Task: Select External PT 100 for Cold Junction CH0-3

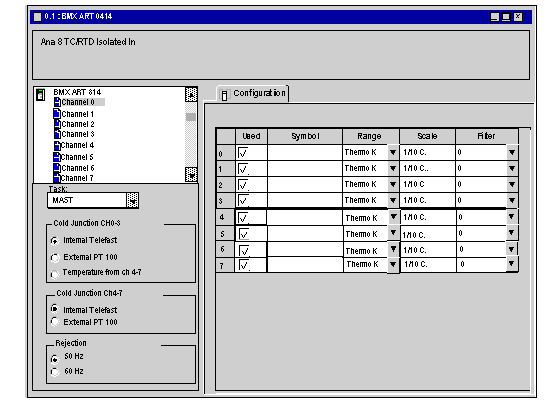Action: click(x=55, y=258)
